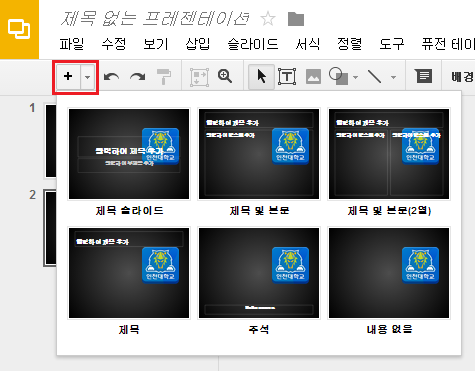Click the redo arrow

click(x=138, y=77)
